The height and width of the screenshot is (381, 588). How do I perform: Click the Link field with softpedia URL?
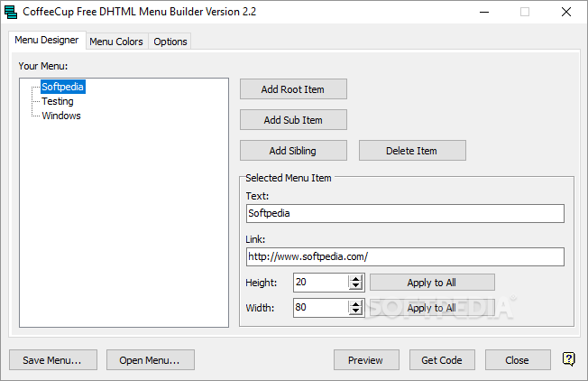click(x=405, y=256)
